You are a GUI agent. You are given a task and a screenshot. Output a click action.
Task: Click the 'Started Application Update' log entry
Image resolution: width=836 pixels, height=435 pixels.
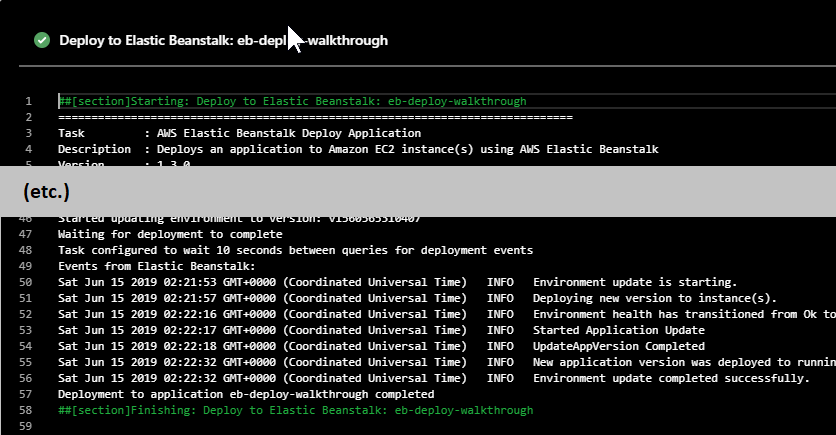click(618, 330)
